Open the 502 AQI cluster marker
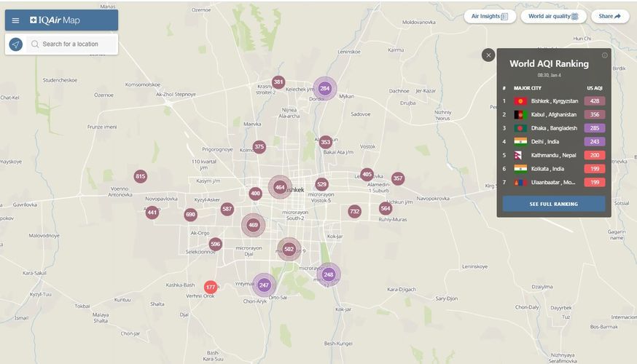 pos(289,249)
